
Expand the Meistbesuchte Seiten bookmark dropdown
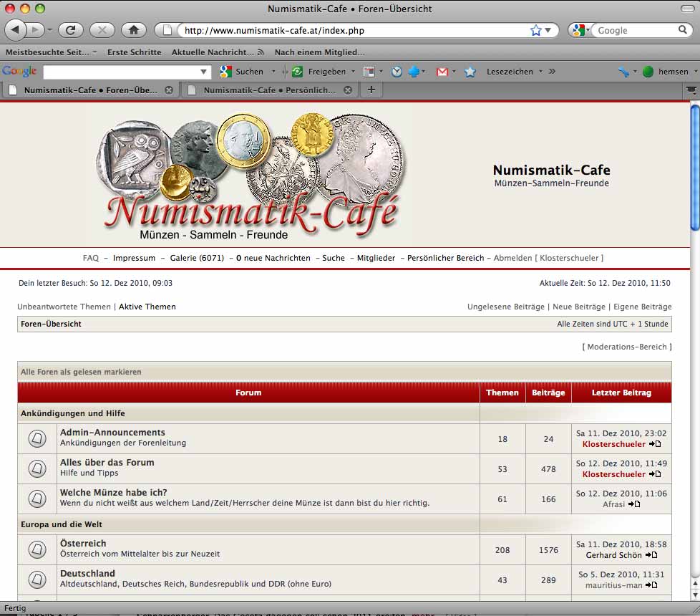(95, 52)
